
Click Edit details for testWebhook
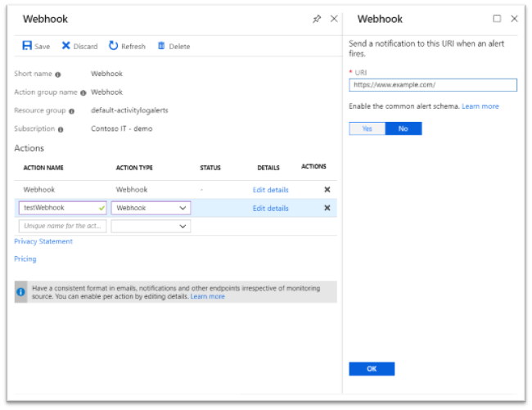(x=270, y=209)
